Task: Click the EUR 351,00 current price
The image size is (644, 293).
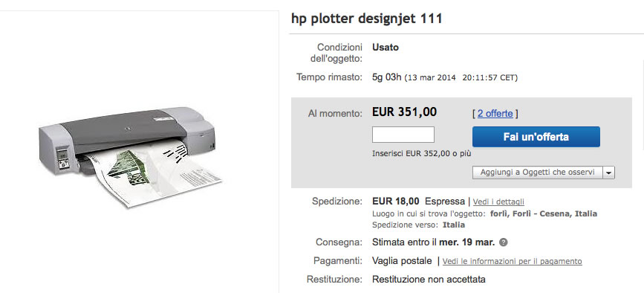Action: (405, 112)
